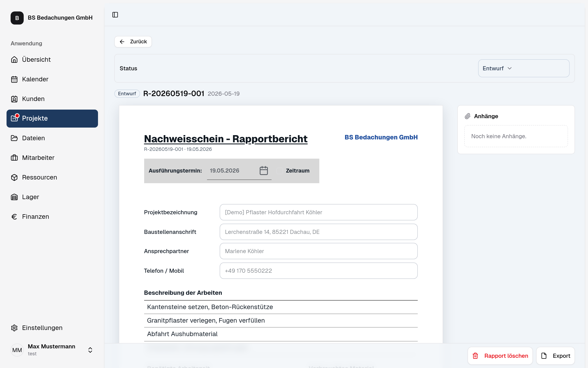Click the Anhänge paperclip icon
588x368 pixels.
pos(468,116)
